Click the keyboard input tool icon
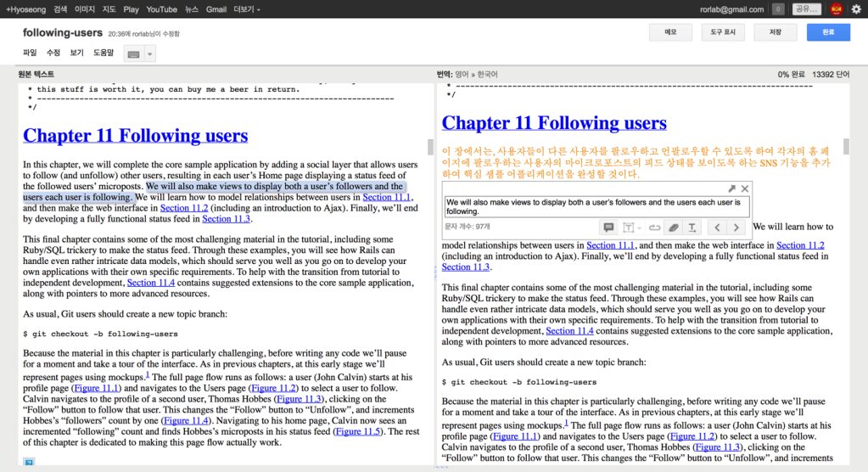 [133, 53]
